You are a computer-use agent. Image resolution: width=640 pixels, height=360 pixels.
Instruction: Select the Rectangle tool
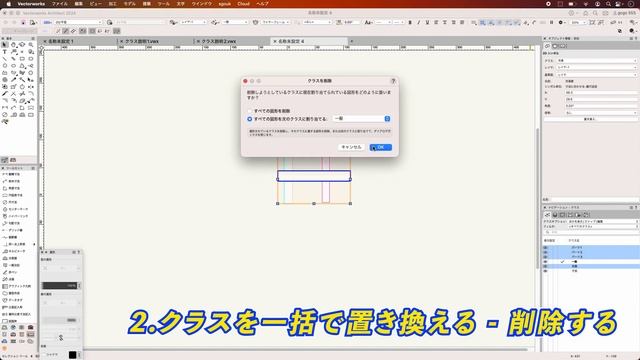(22, 59)
